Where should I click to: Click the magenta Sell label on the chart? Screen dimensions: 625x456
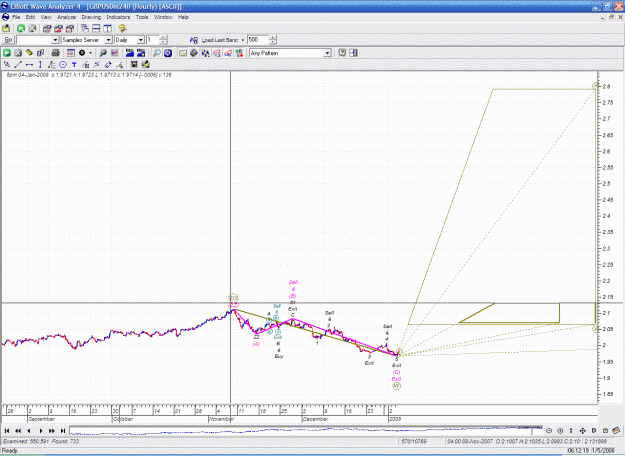pos(293,282)
